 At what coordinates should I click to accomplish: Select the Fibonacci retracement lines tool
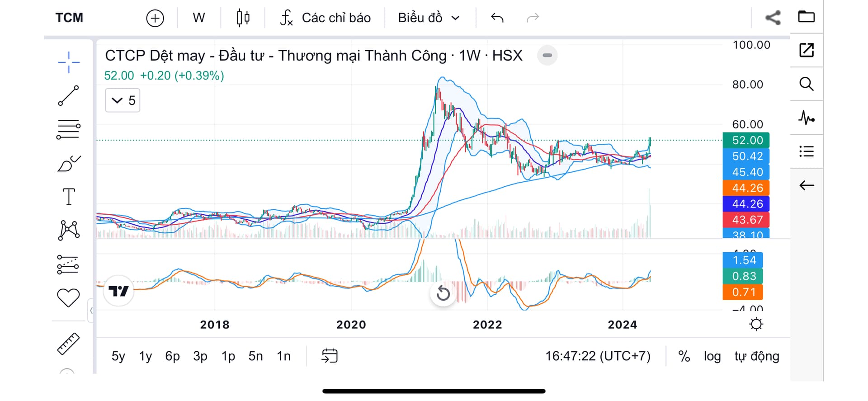pyautogui.click(x=69, y=129)
